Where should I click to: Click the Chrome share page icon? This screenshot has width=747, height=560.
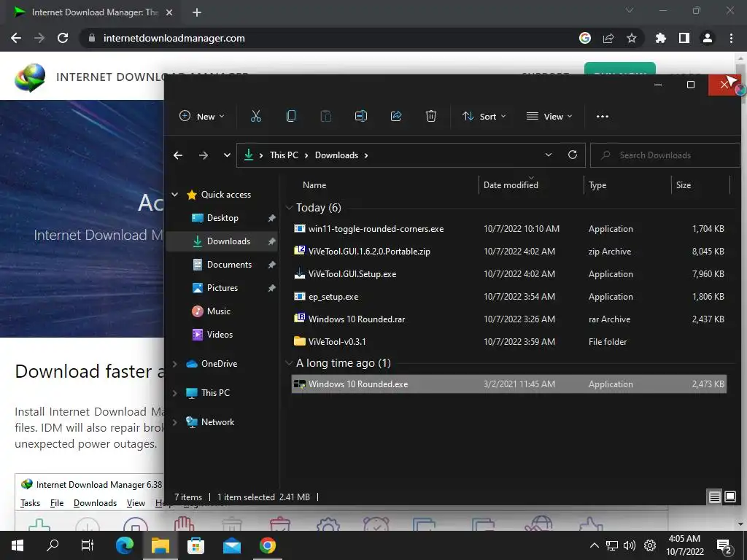click(608, 38)
